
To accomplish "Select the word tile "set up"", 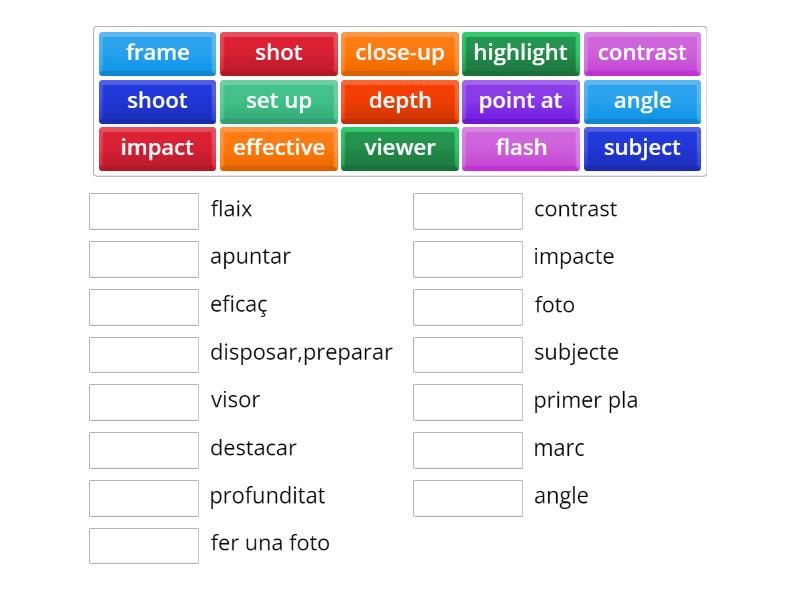I will click(x=278, y=101).
